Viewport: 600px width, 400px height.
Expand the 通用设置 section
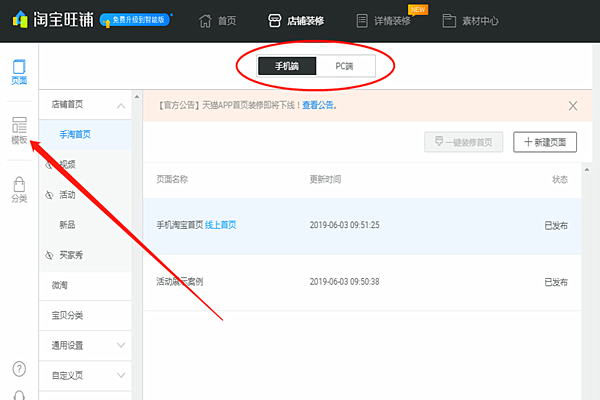point(122,345)
